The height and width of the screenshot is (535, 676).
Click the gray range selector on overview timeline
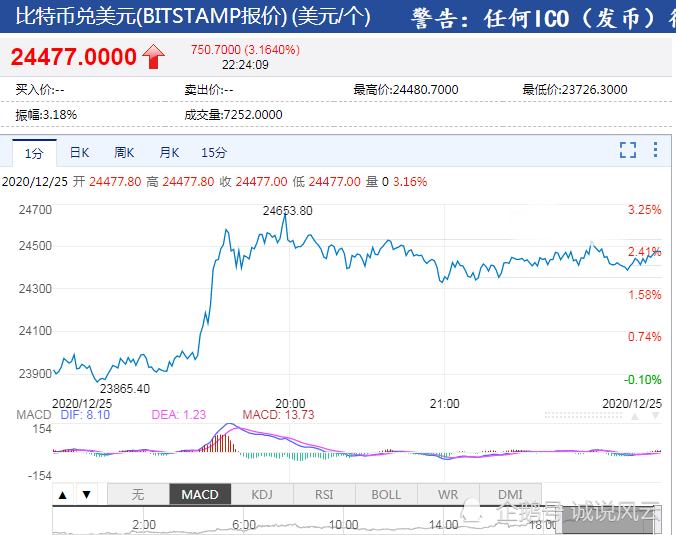(609, 520)
